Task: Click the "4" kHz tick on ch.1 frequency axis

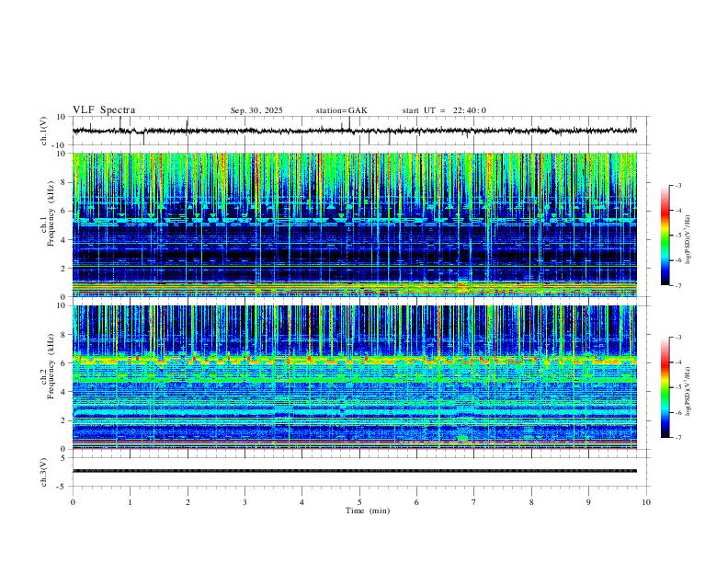Action: tap(63, 240)
